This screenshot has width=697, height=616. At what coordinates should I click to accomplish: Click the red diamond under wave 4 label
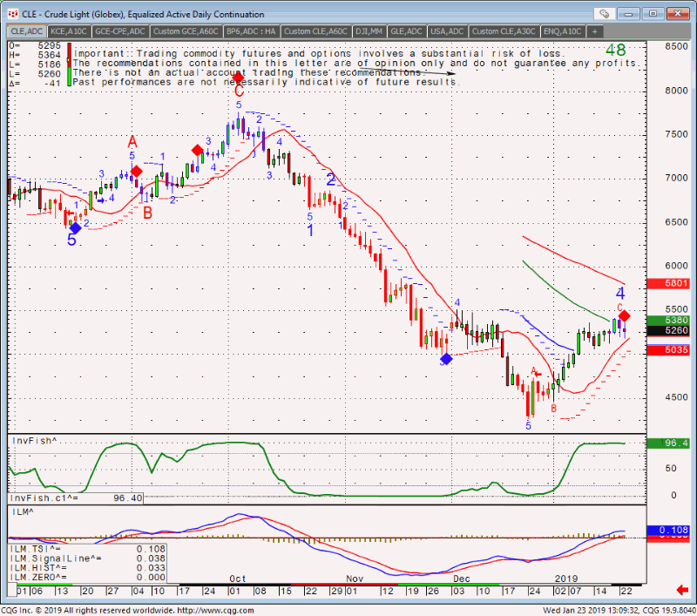624,315
